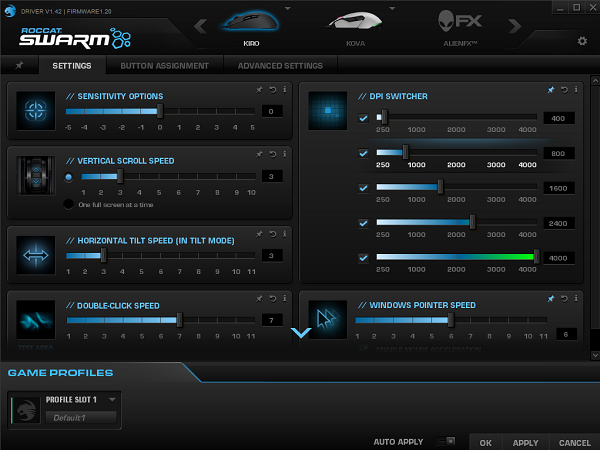Switch to the Settings tab
Viewport: 600px width, 450px height.
(x=72, y=65)
